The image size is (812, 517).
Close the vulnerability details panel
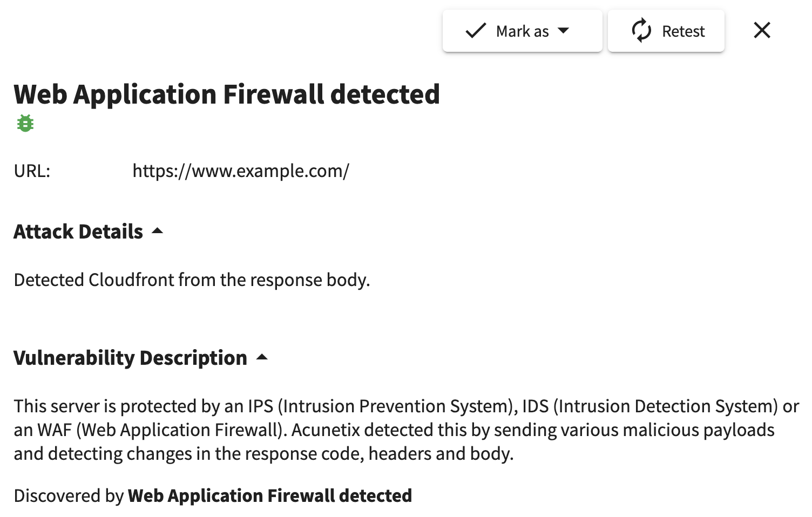(762, 30)
